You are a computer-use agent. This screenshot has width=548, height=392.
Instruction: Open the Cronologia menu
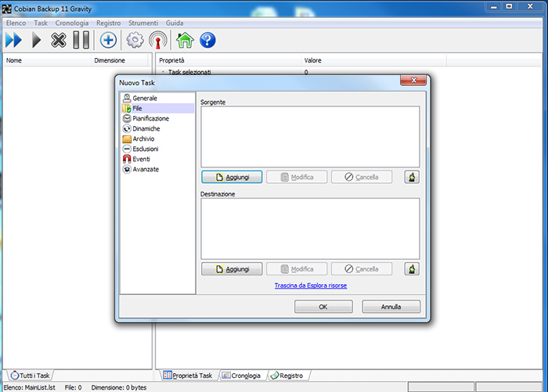72,23
